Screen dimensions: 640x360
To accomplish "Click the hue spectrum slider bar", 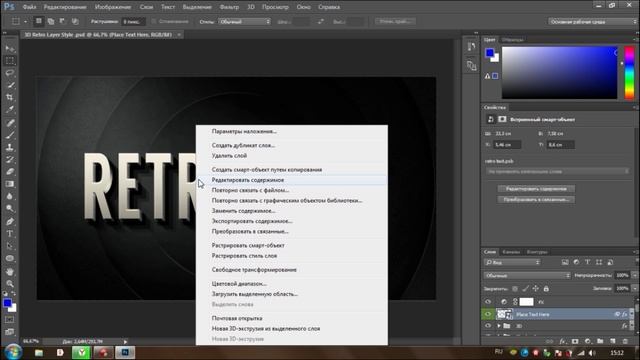I will tap(629, 73).
